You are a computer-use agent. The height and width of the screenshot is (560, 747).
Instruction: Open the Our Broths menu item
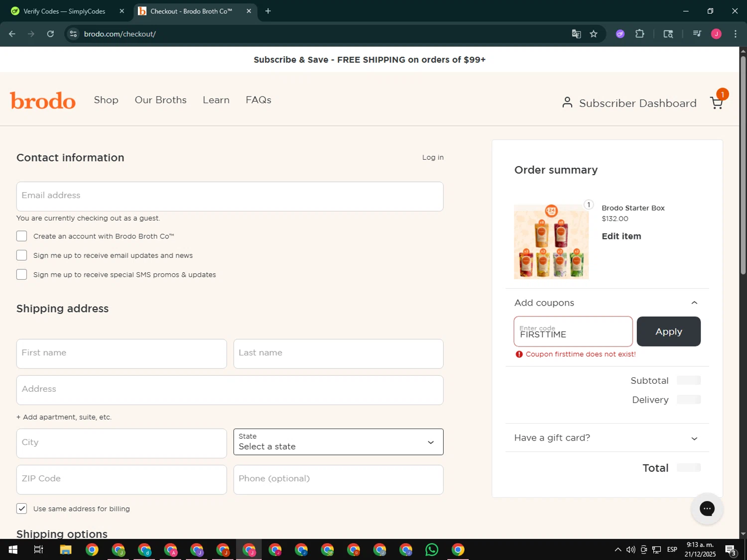point(160,100)
